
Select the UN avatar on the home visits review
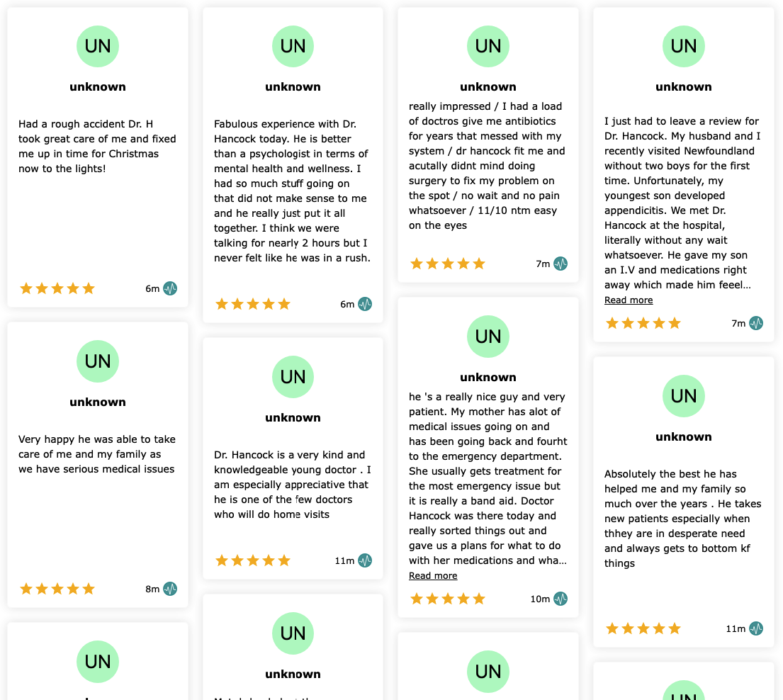[x=293, y=376]
